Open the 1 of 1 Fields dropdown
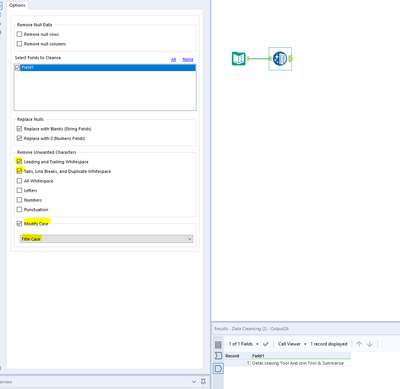This screenshot has height=389, width=400. (244, 344)
